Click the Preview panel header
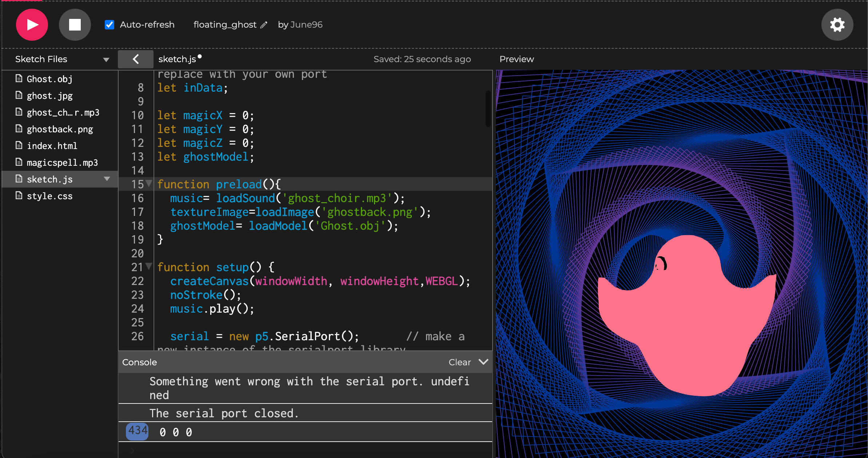Image resolution: width=868 pixels, height=458 pixels. (x=517, y=59)
